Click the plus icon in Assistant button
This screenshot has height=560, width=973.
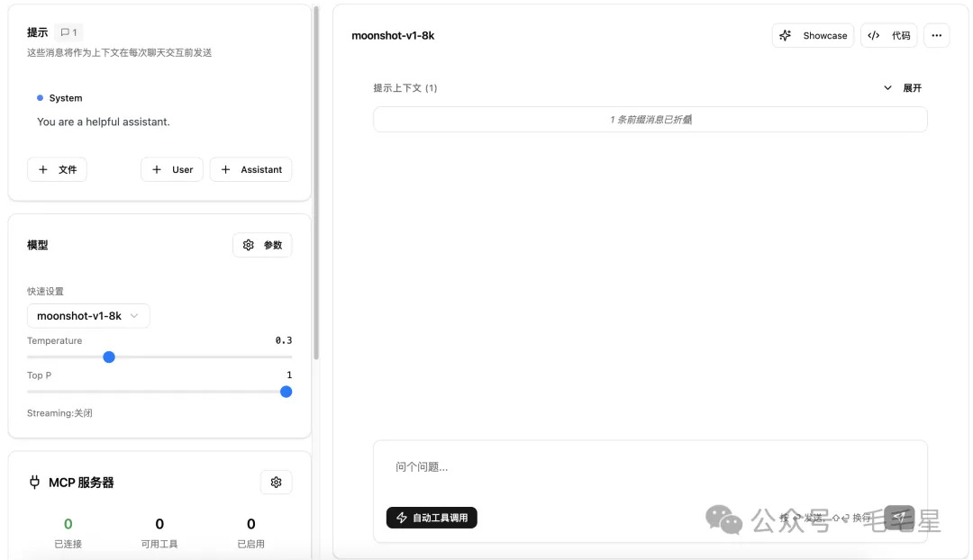point(225,169)
